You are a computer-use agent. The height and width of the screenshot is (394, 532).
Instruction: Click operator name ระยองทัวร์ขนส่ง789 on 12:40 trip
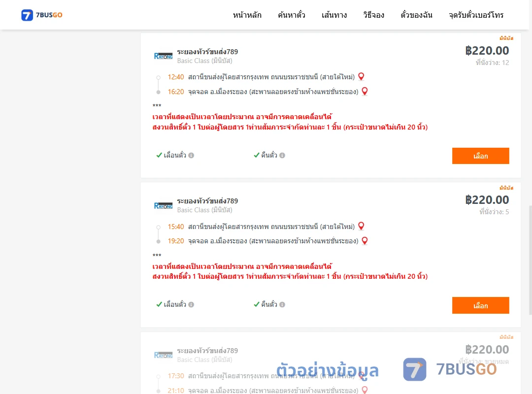(x=207, y=52)
